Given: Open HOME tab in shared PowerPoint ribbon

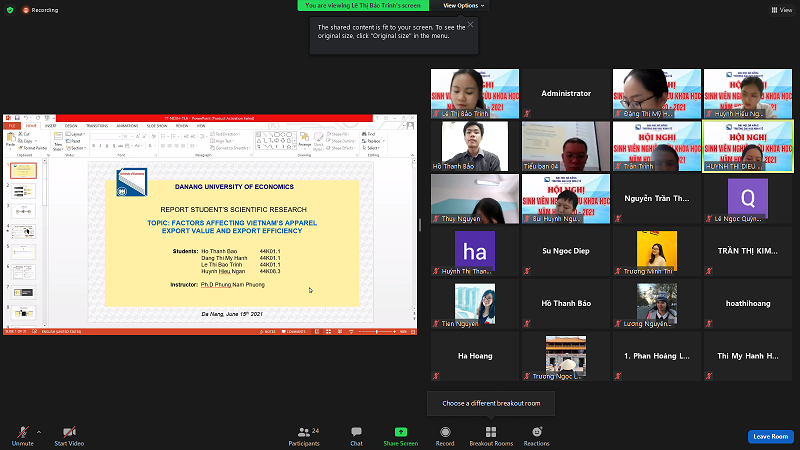Looking at the screenshot, I should 31,126.
